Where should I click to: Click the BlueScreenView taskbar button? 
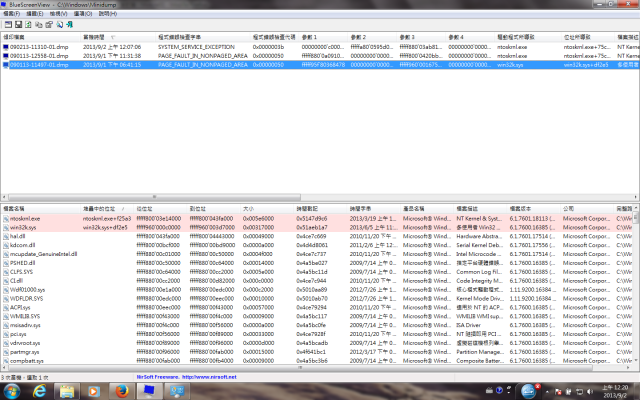pyautogui.click(x=149, y=391)
